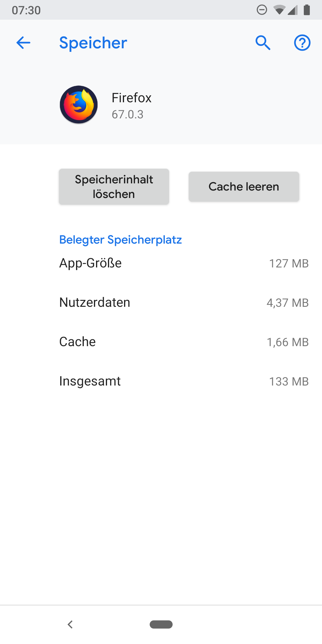The height and width of the screenshot is (644, 322).
Task: Tap the Firefox app name label
Action: 131,98
